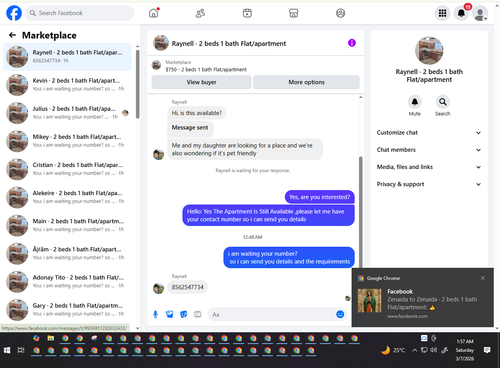The image size is (500, 368).
Task: Open the Home feed icon
Action: (x=154, y=13)
